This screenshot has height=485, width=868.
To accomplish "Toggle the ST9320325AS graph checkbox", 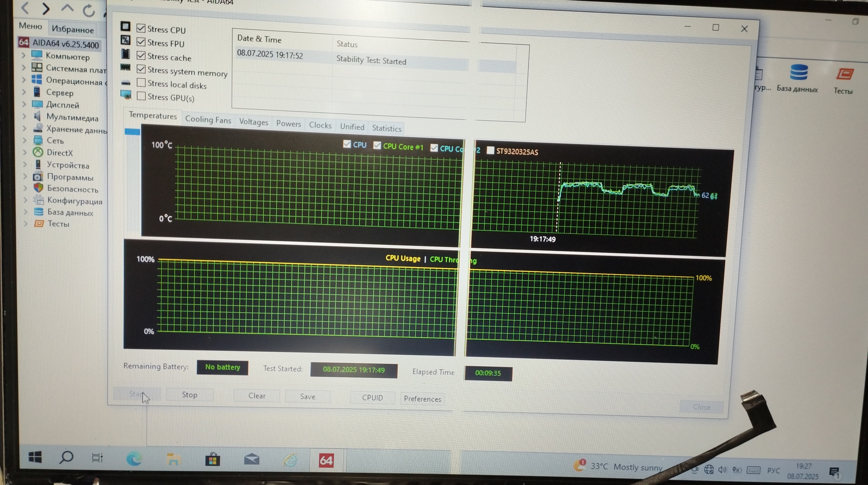I will point(491,150).
